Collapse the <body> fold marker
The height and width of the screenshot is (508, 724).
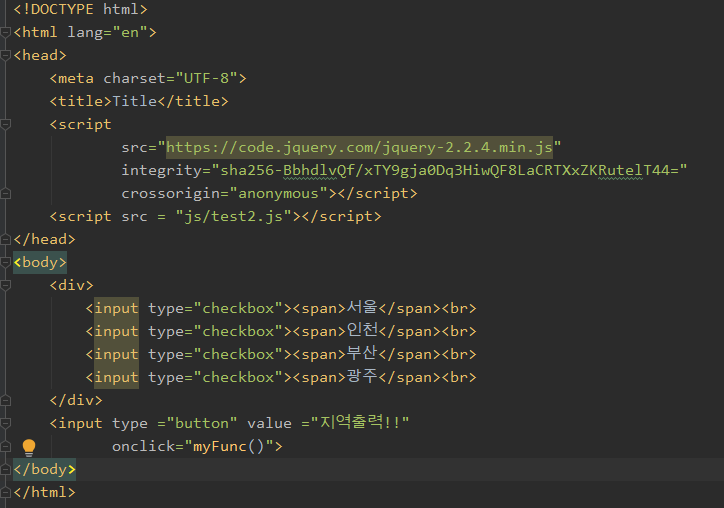(5, 262)
